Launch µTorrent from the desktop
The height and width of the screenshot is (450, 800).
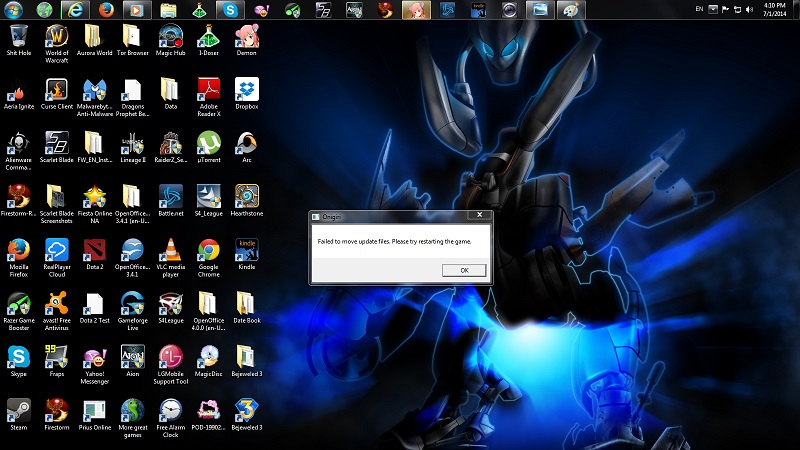(x=209, y=147)
